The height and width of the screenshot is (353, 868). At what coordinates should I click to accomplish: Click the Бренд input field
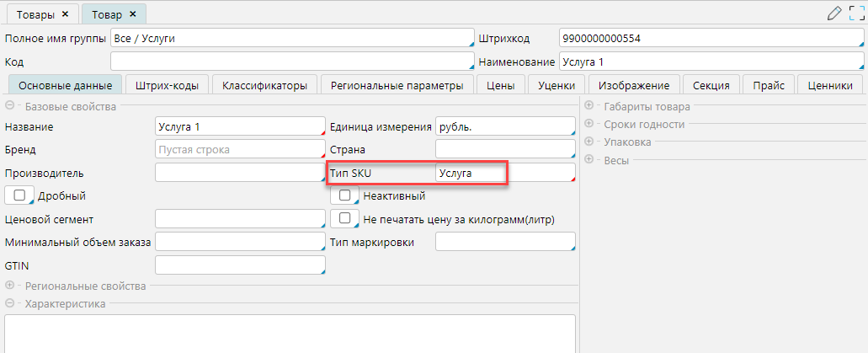tap(239, 150)
